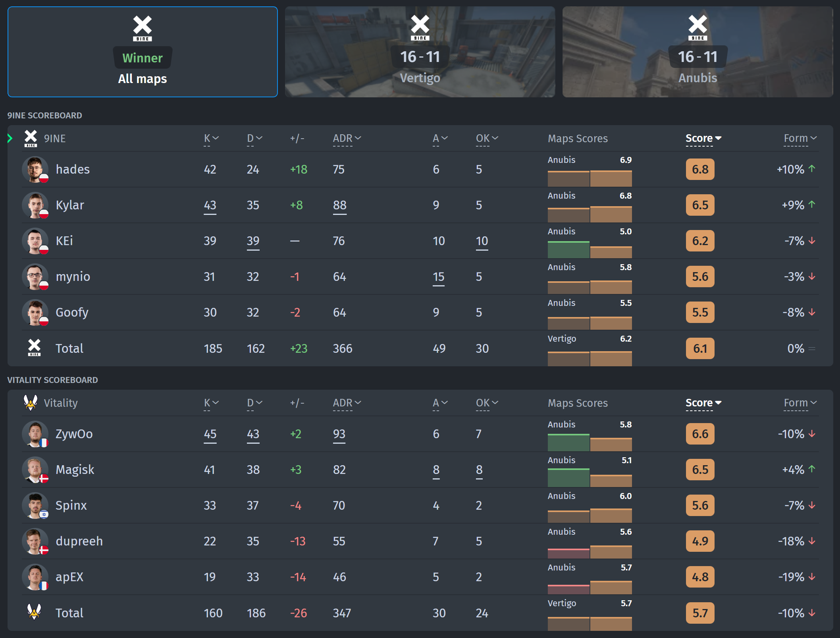The height and width of the screenshot is (638, 840).
Task: Sort Vitality scoreboard by Score column
Action: (703, 403)
